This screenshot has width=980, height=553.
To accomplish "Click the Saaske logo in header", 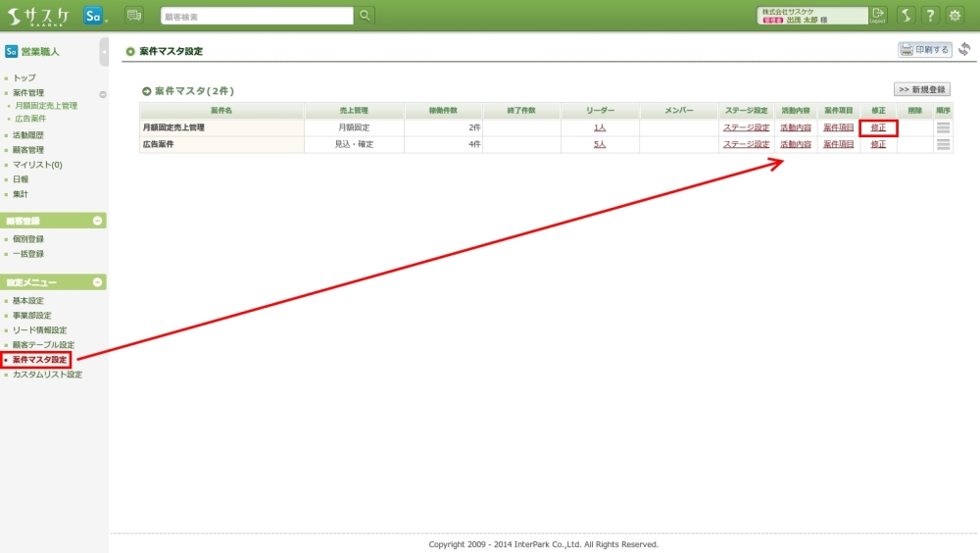I will click(x=39, y=16).
